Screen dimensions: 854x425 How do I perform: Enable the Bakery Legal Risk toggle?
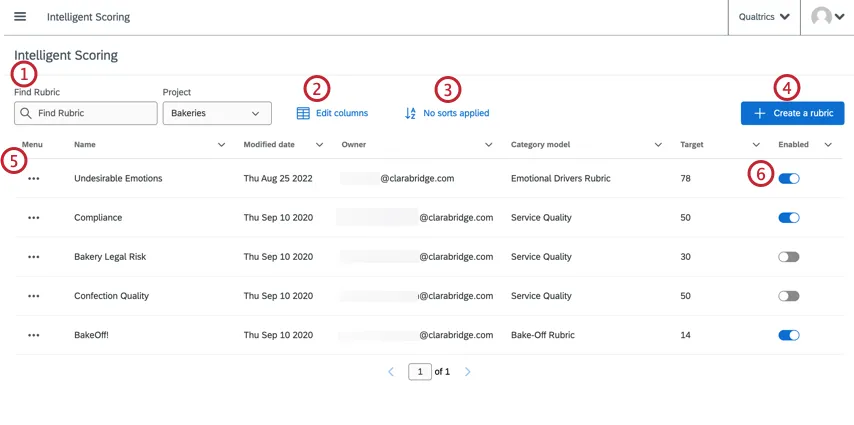coord(789,257)
